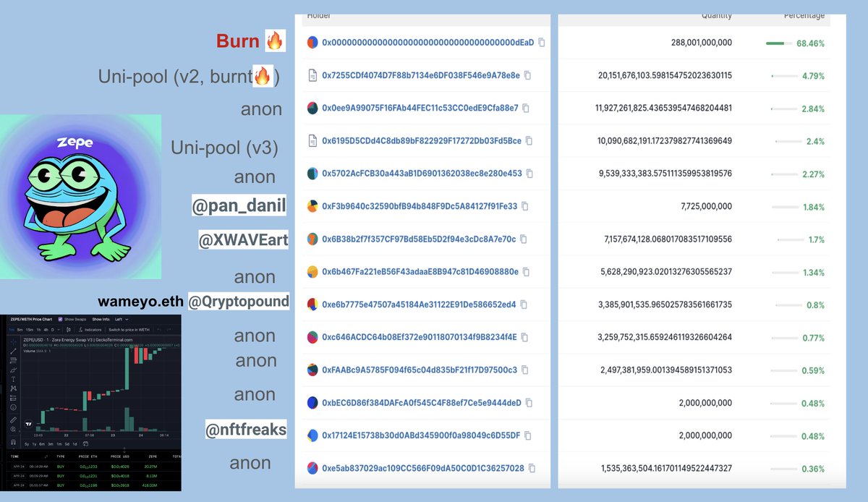
Task: Click the contract file icon beside 0x6195D5C...
Action: tap(312, 141)
